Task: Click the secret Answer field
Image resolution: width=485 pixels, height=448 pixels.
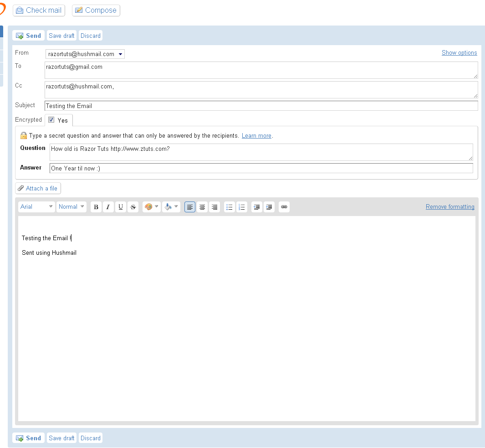Action: coord(261,169)
